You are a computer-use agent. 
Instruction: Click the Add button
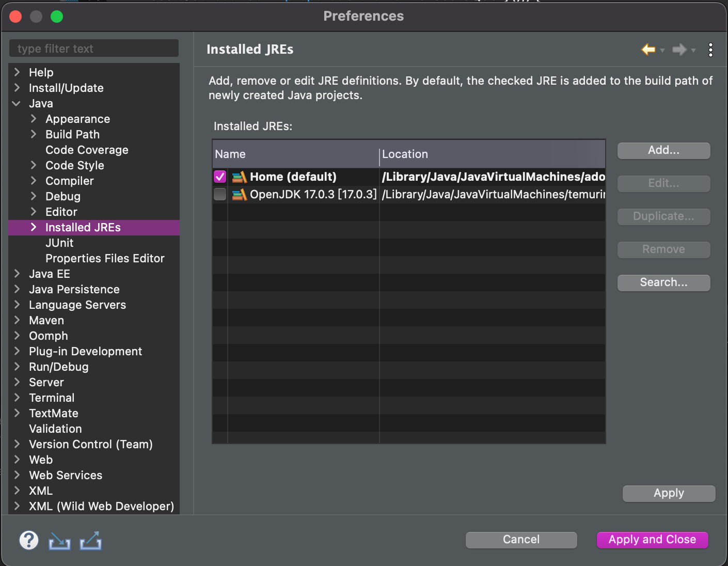coord(663,150)
